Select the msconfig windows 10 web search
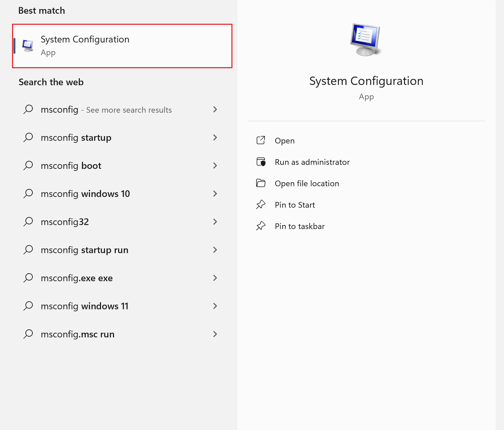 (x=85, y=194)
